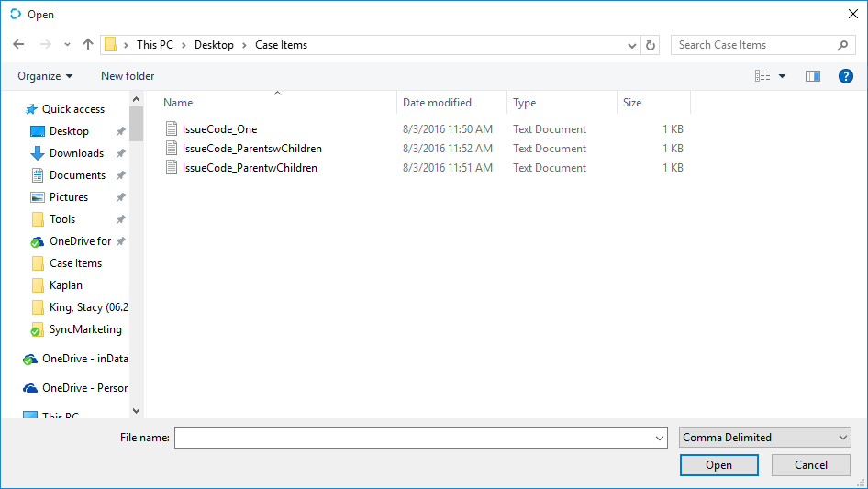Open Documents in Quick access
868x489 pixels.
pos(77,175)
